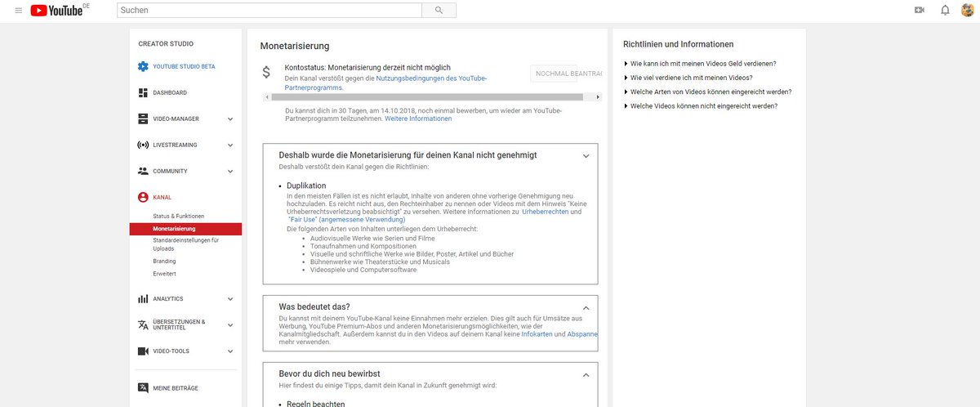The height and width of the screenshot is (407, 980).
Task: Click the dollar sign monetization icon
Action: (x=266, y=72)
